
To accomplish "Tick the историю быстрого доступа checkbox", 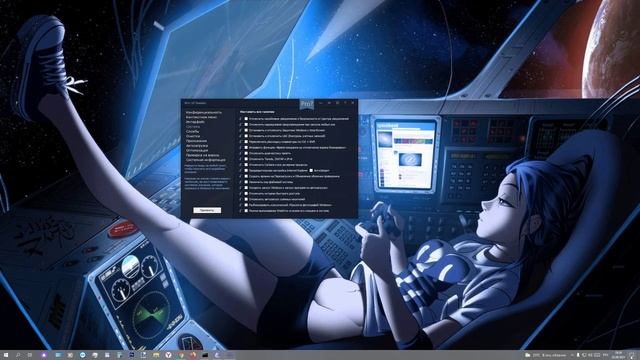I will pos(246,193).
